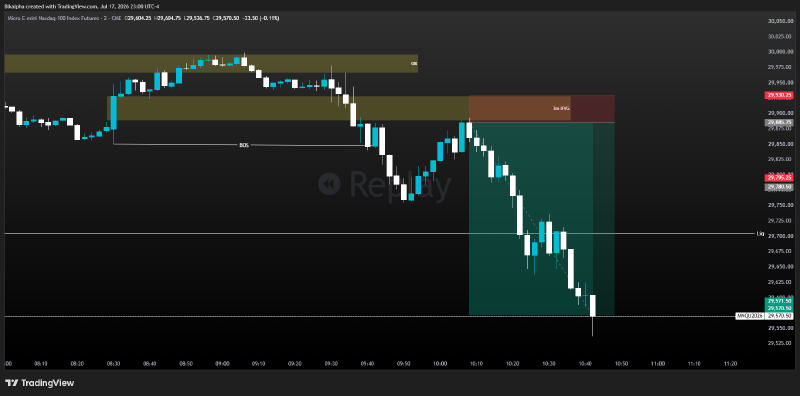
Task: Click the 09:00 time axis label
Action: point(222,364)
